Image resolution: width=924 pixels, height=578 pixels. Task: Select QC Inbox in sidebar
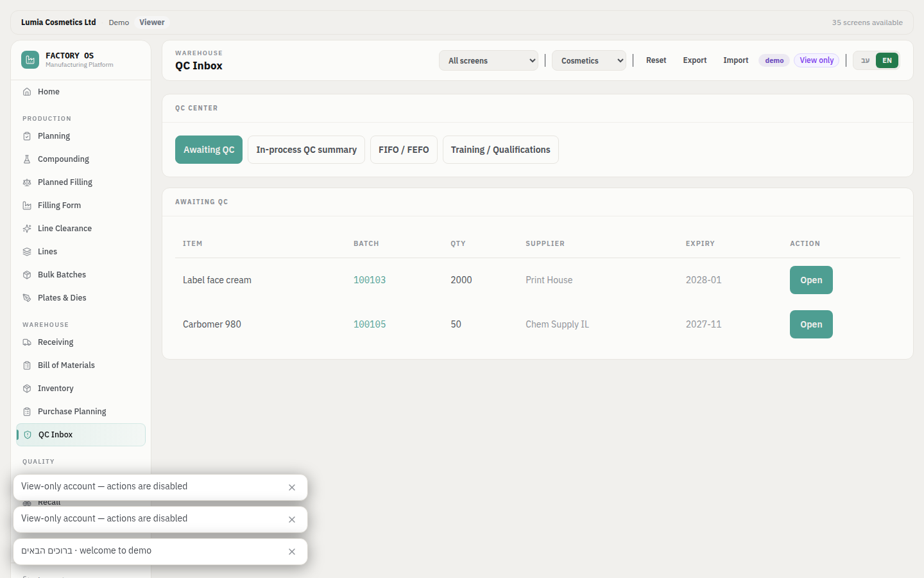click(x=81, y=435)
